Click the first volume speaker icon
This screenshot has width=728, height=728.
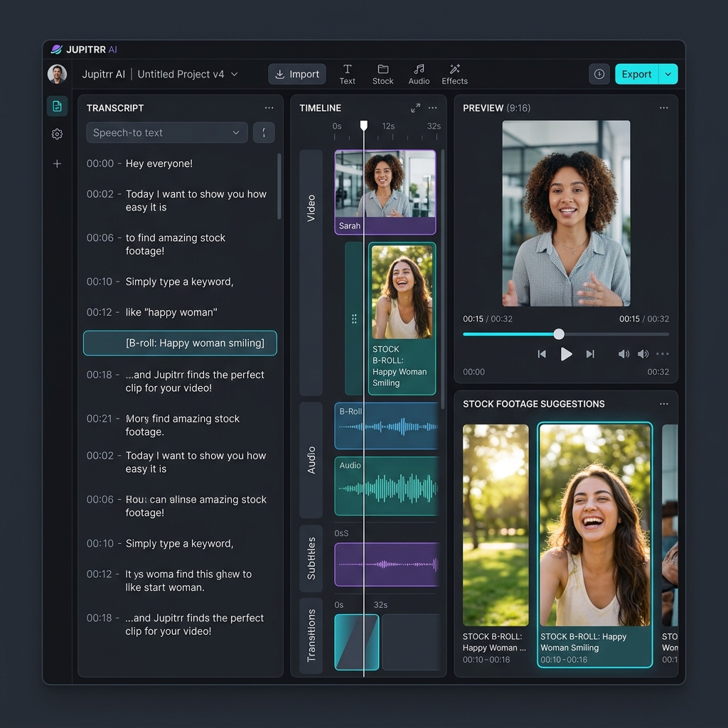[x=623, y=354]
